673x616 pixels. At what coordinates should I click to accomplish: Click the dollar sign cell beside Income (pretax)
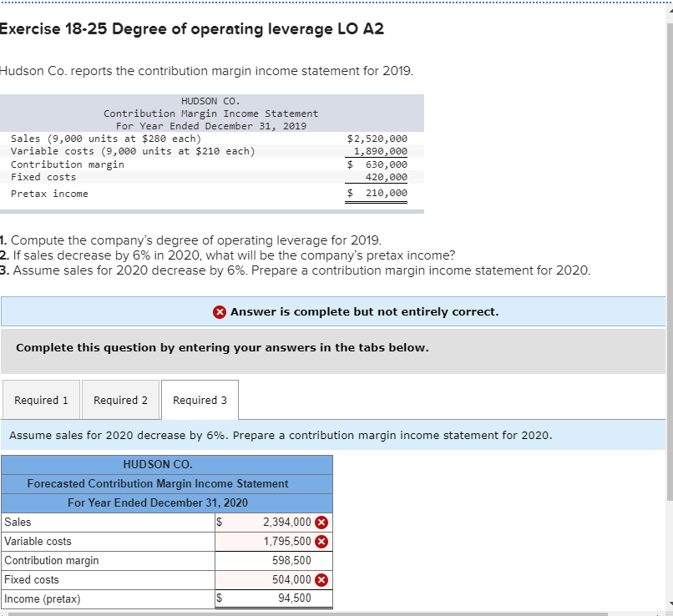pos(218,598)
